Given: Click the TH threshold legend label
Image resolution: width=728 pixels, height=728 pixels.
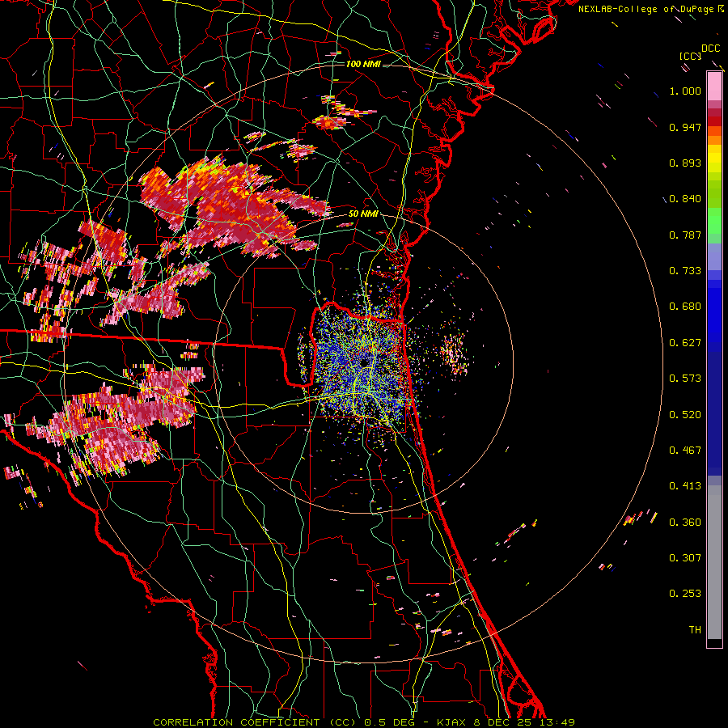Looking at the screenshot, I should [695, 630].
